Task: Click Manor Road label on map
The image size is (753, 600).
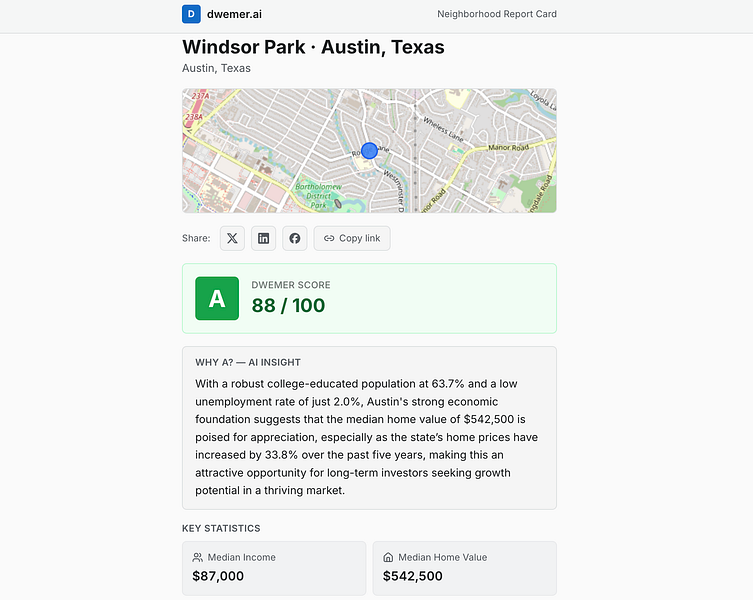Action: tap(508, 147)
